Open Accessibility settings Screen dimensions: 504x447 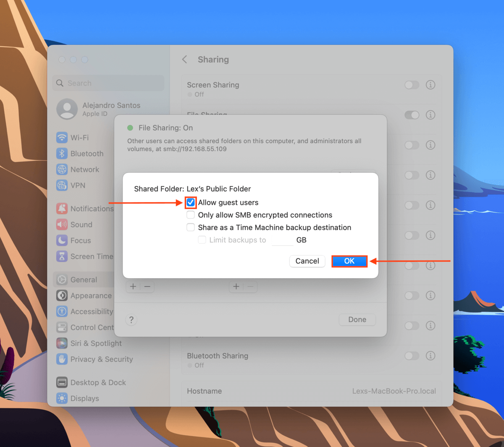coord(85,312)
